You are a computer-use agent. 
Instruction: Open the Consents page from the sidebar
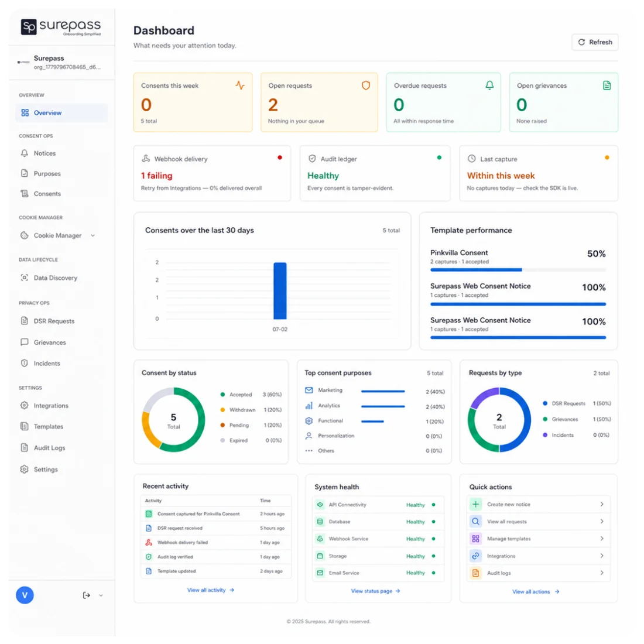[x=61, y=193]
